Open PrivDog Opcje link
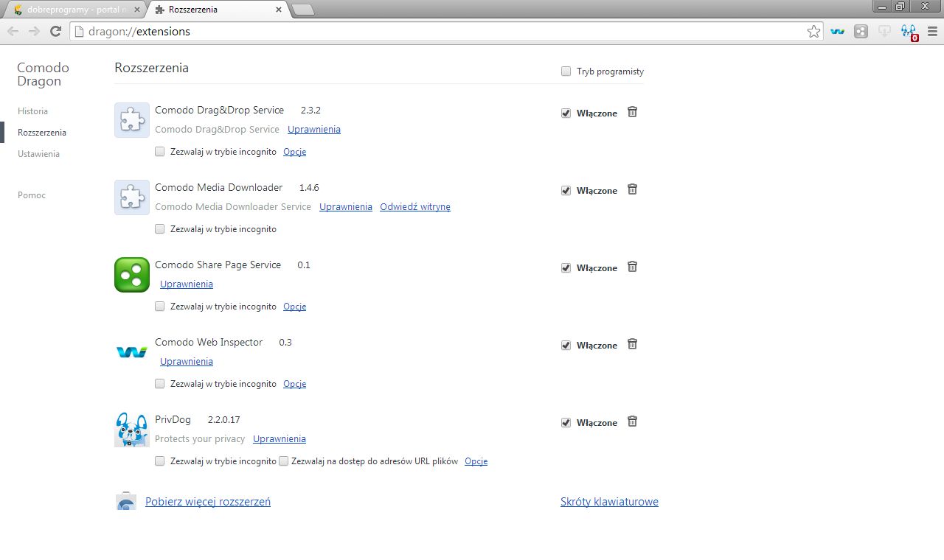This screenshot has width=944, height=560. pos(476,461)
